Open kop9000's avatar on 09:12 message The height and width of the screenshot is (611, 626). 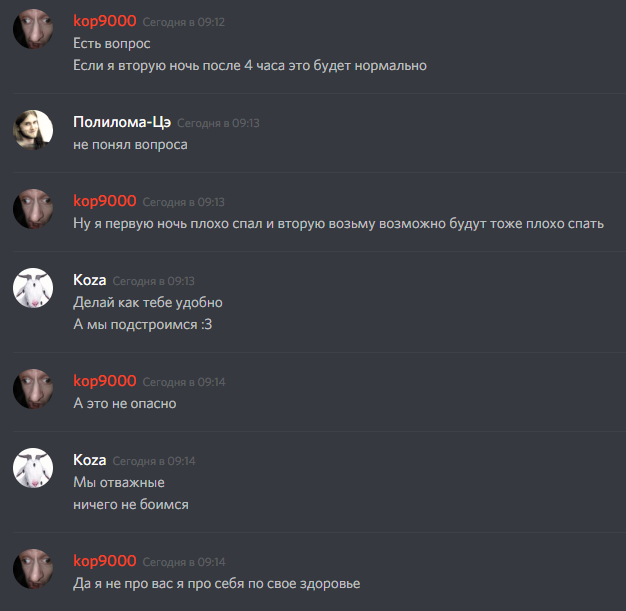tap(33, 29)
